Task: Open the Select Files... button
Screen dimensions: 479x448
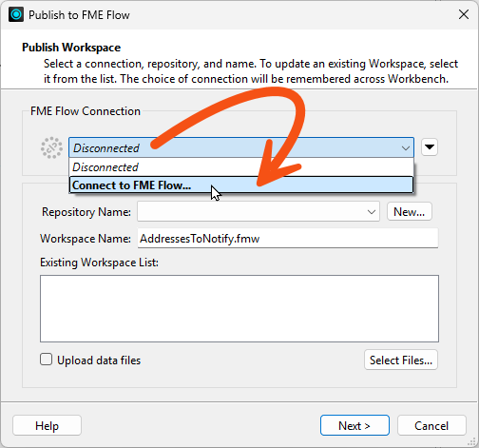Action: click(401, 360)
